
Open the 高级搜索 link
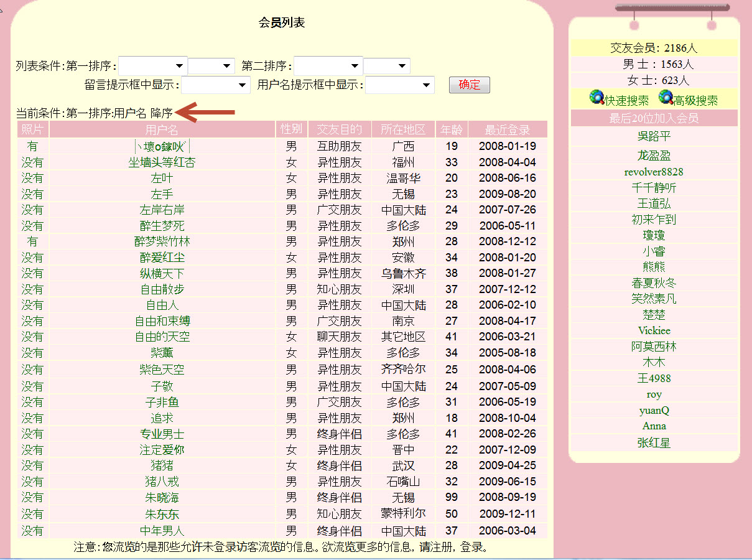(x=695, y=101)
